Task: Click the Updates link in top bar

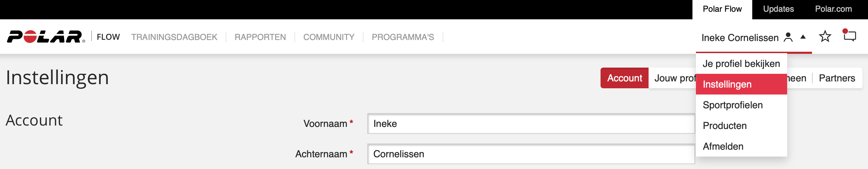Action: [778, 9]
